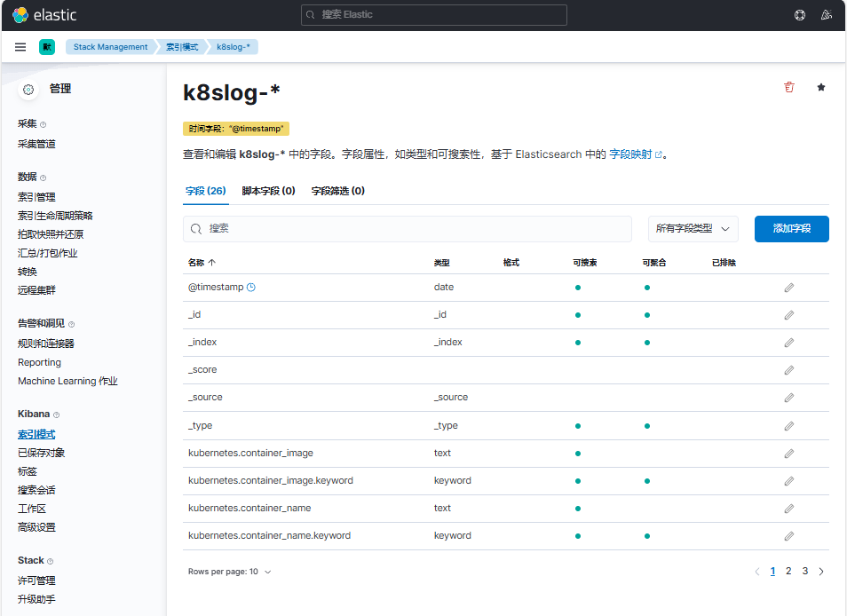Click the clock icon next to @timestamp
This screenshot has width=847, height=616.
coord(251,288)
